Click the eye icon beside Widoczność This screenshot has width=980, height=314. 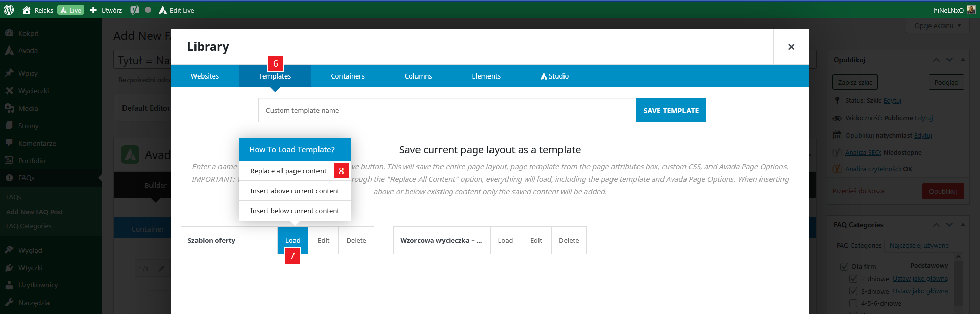click(837, 118)
